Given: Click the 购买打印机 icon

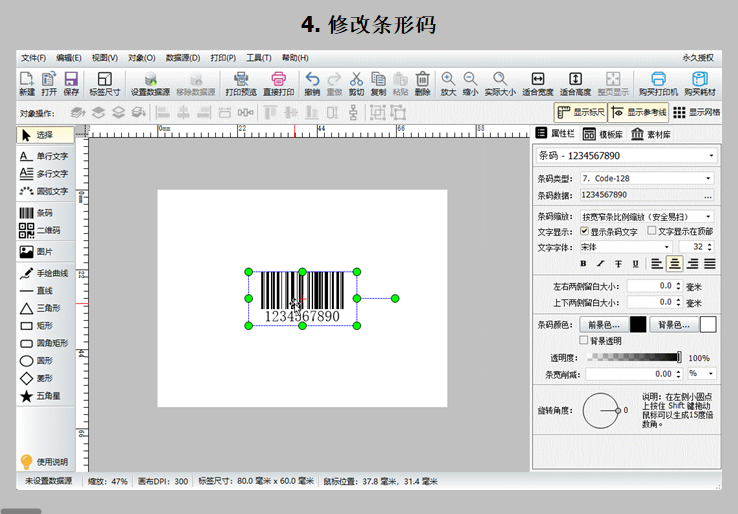Looking at the screenshot, I should [658, 84].
